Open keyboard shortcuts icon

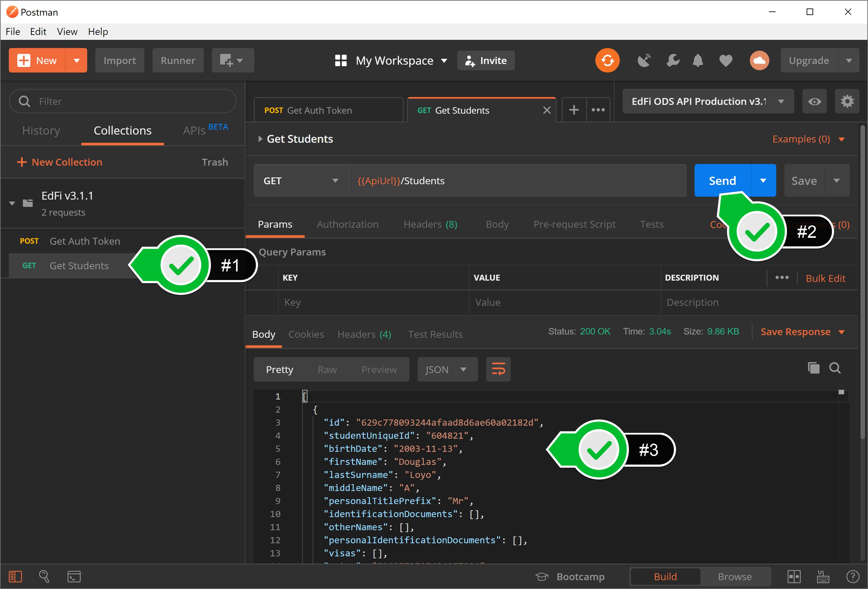(x=823, y=576)
